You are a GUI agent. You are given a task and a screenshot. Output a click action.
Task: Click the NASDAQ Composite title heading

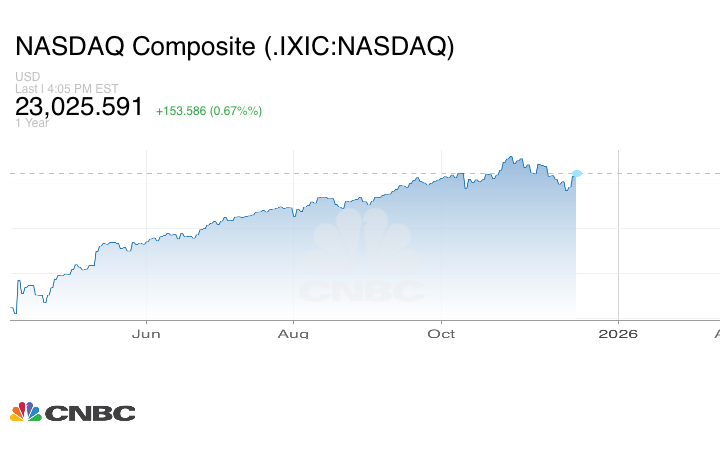tap(234, 47)
